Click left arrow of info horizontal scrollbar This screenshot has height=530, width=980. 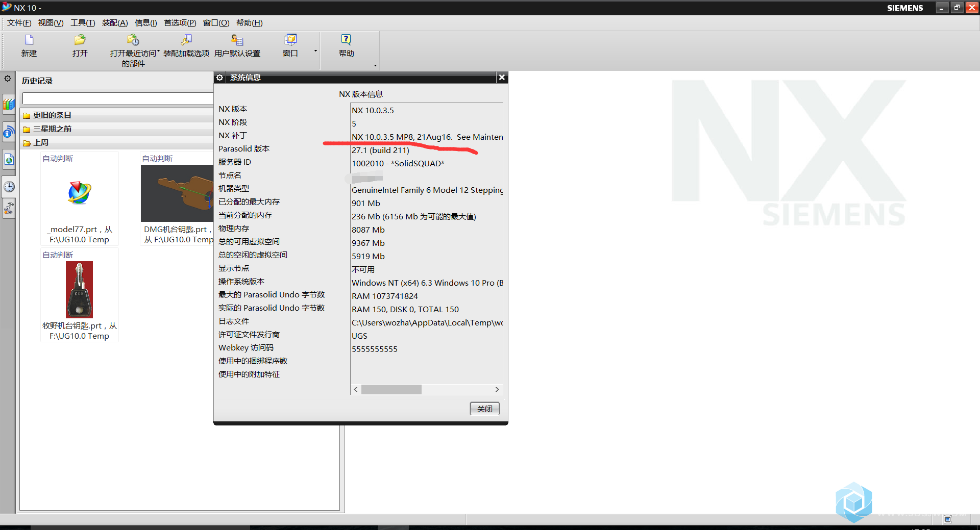pyautogui.click(x=356, y=390)
